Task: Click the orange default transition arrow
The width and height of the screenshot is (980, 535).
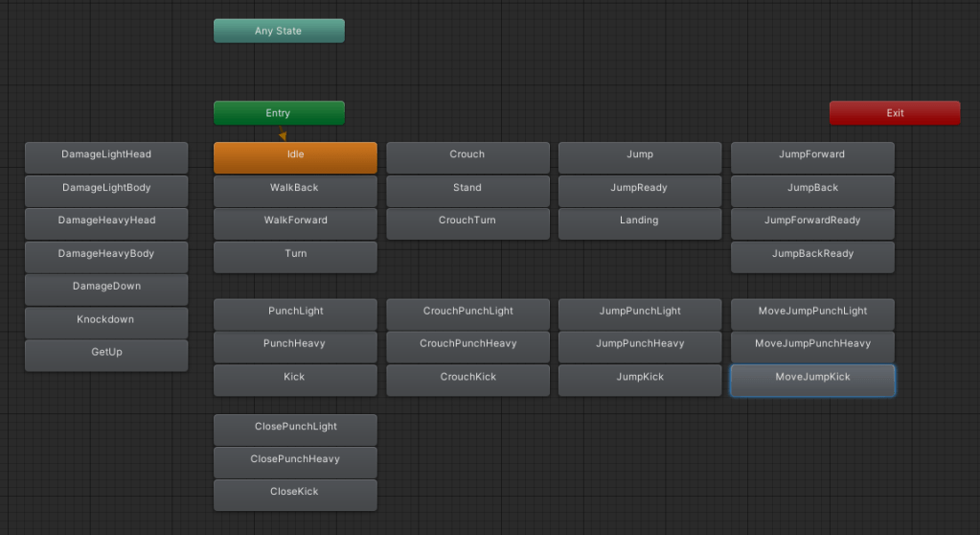Action: 283,135
